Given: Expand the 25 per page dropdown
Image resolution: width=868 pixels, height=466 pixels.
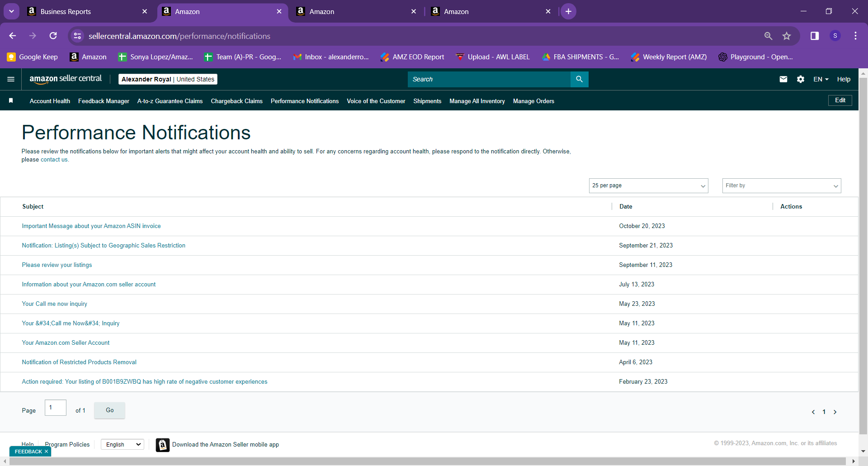Looking at the screenshot, I should pos(648,185).
